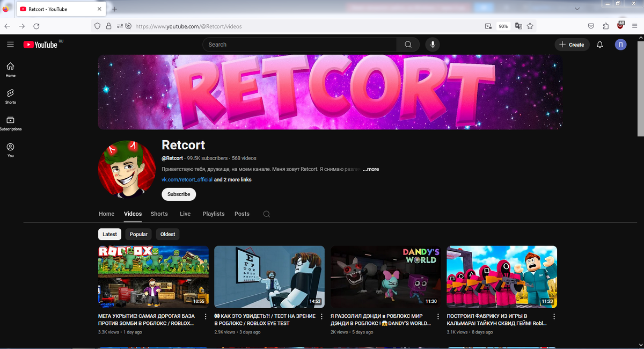Switch to the channel Home tab

coord(106,214)
